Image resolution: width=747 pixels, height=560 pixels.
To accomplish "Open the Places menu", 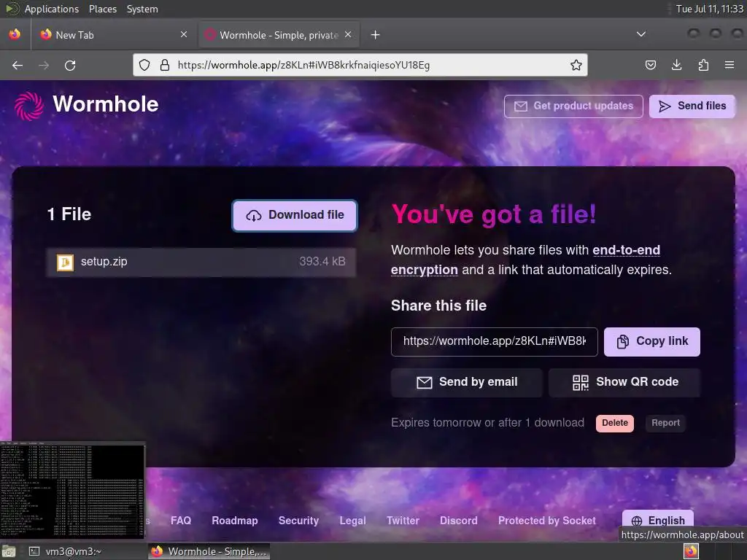I will click(x=102, y=9).
